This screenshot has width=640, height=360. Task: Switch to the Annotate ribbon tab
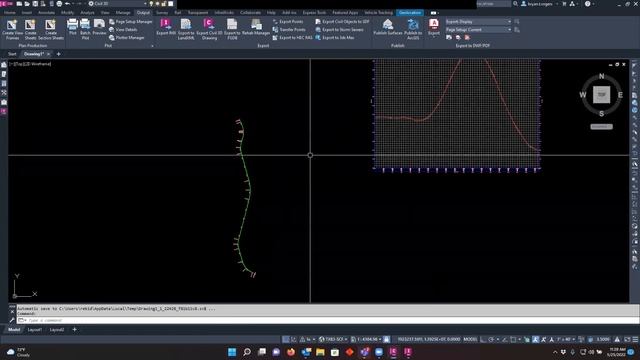(46, 13)
